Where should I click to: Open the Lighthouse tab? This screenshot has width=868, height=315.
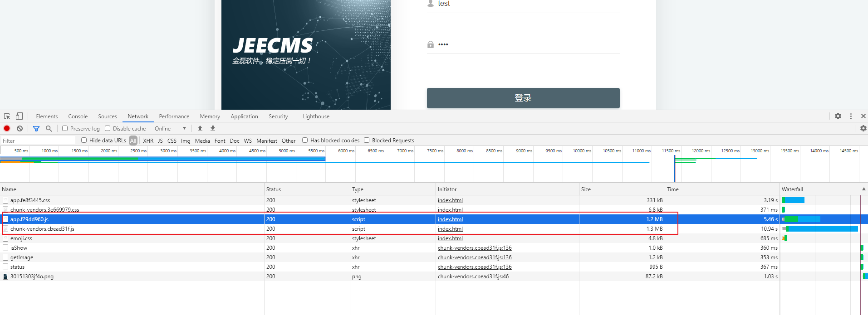[316, 116]
